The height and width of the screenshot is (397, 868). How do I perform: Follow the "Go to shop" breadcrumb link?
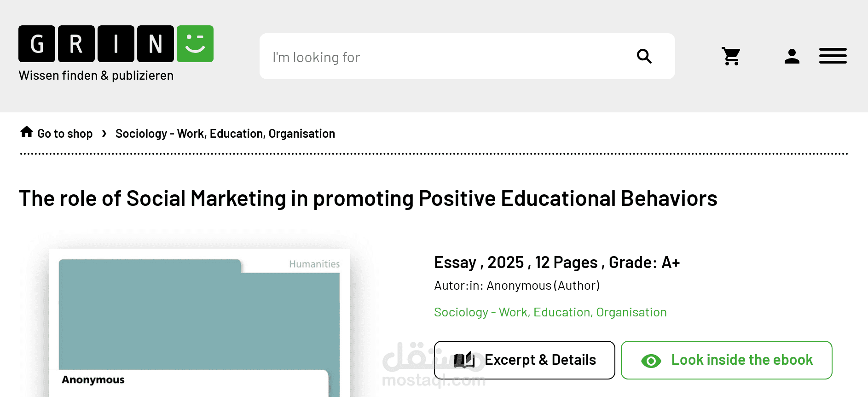click(65, 134)
